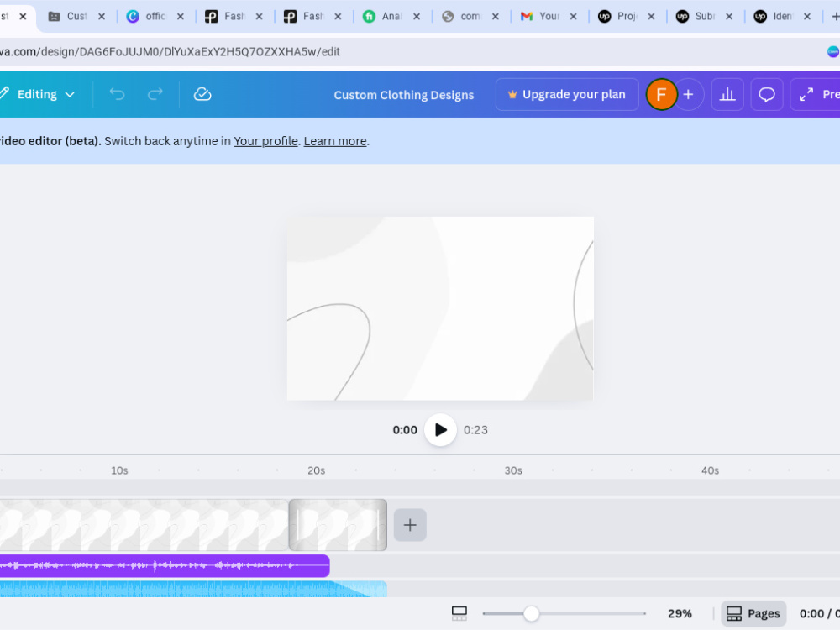Close the Proj browser tab
The height and width of the screenshot is (630, 840).
pos(651,17)
